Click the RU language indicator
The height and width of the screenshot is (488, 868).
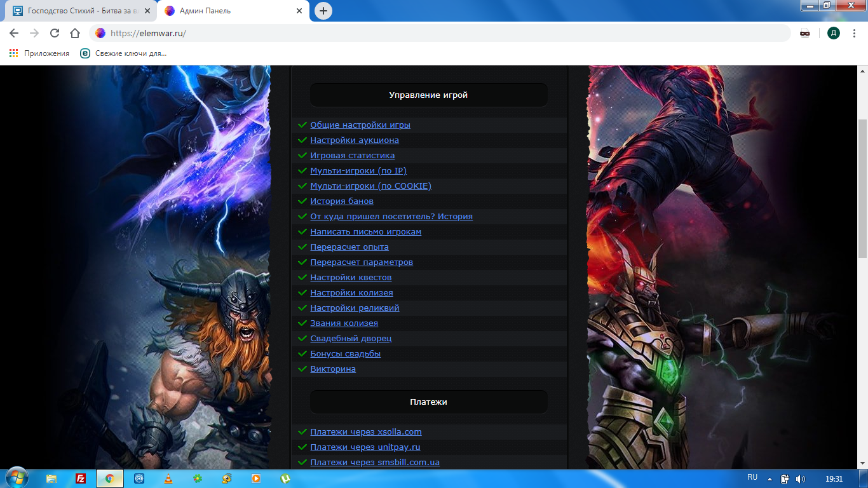(x=752, y=477)
